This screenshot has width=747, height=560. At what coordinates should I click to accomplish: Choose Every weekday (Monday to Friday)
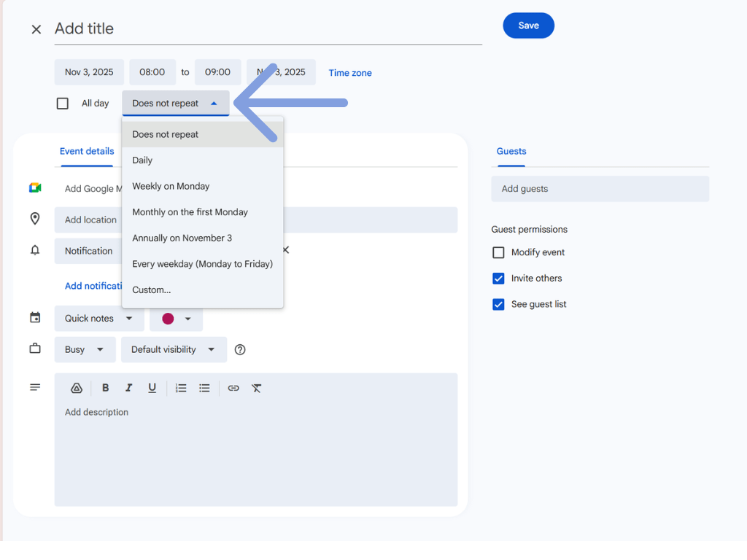pyautogui.click(x=202, y=264)
